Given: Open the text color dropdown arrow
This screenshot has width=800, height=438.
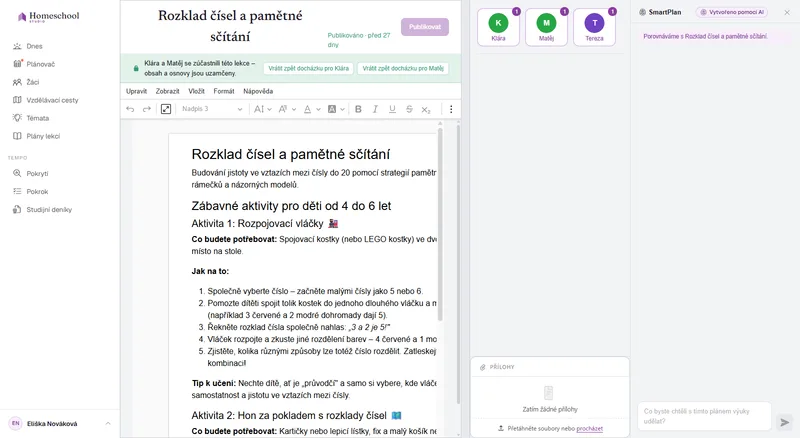Looking at the screenshot, I should pos(318,109).
